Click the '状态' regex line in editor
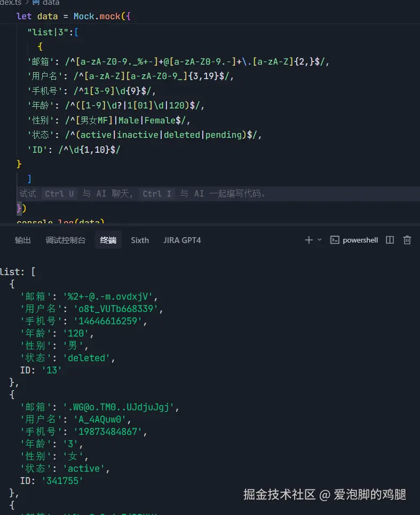The image size is (420, 515). [x=145, y=135]
